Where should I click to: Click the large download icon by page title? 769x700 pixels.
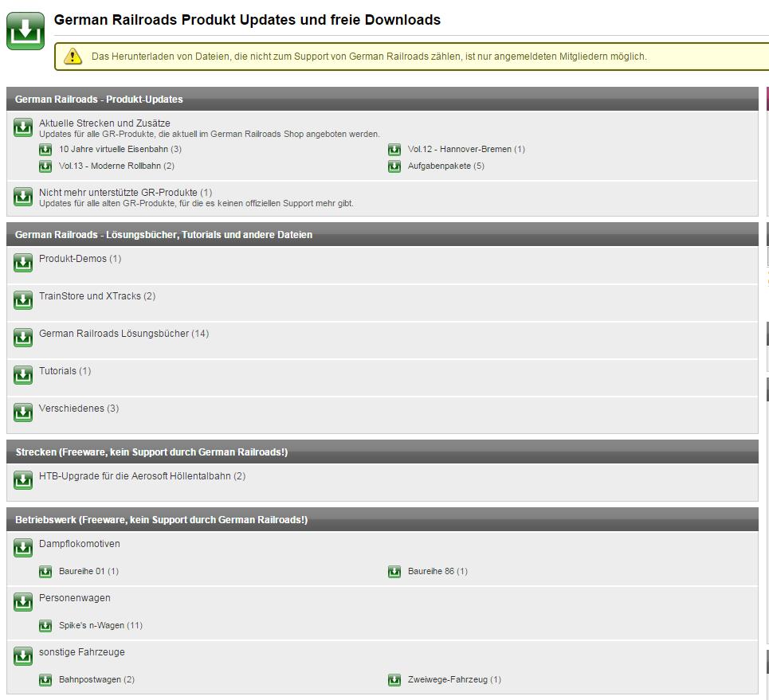point(26,31)
